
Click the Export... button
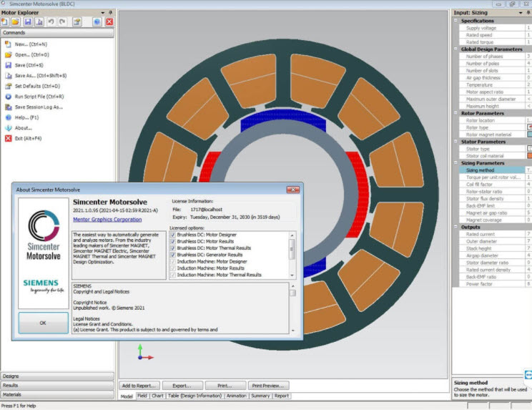(182, 386)
